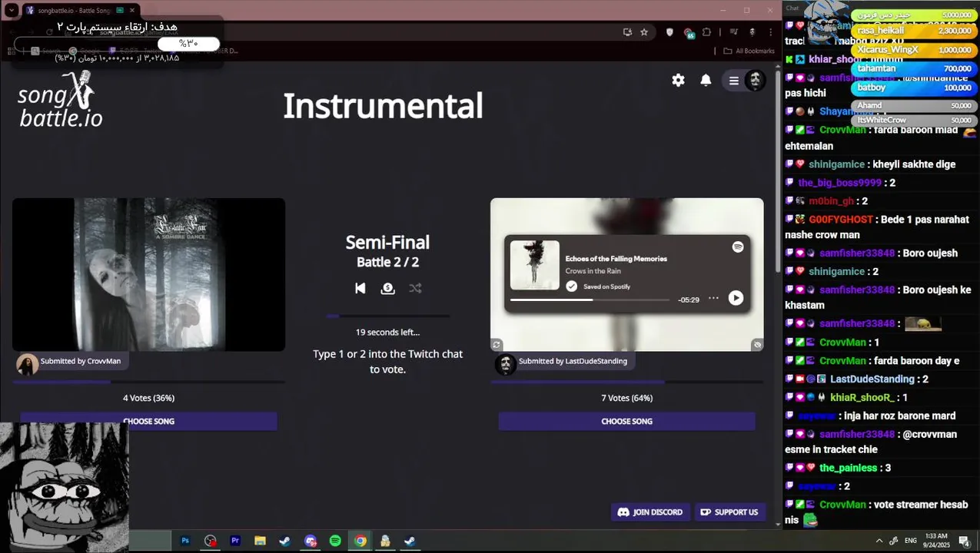Open File Explorer from the taskbar
This screenshot has width=980, height=553.
[260, 541]
